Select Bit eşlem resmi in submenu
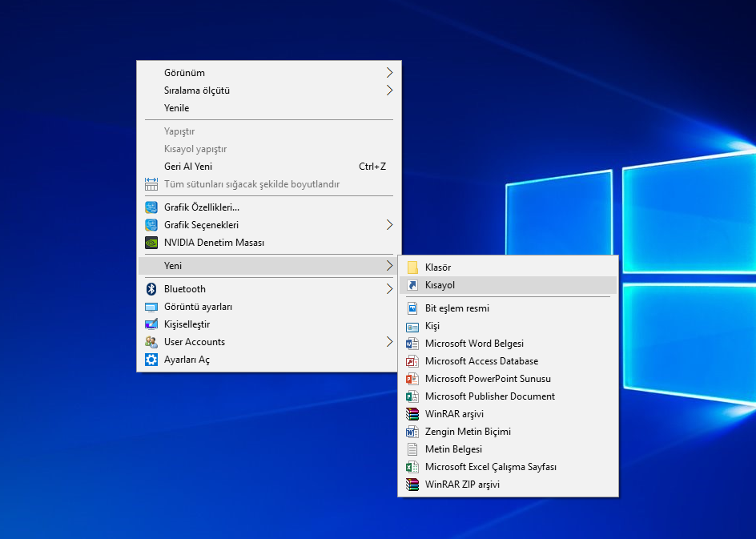Screen dimensions: 756x539 (x=509, y=308)
